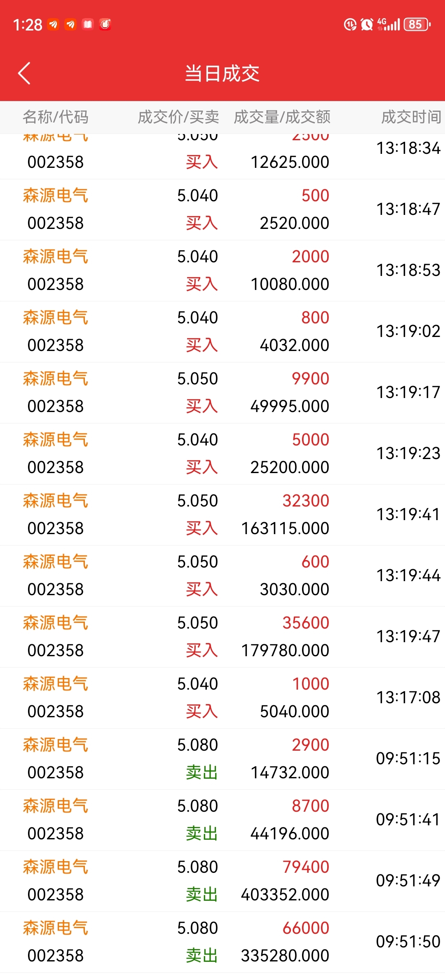Tap the 成交量/成交额 column header
The image size is (445, 980).
pyautogui.click(x=282, y=117)
